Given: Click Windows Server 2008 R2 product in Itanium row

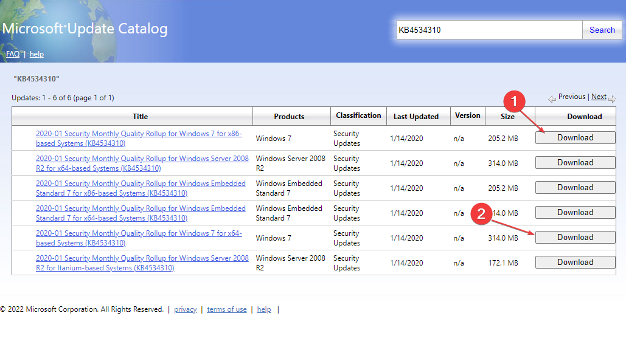Looking at the screenshot, I should click(x=291, y=263).
